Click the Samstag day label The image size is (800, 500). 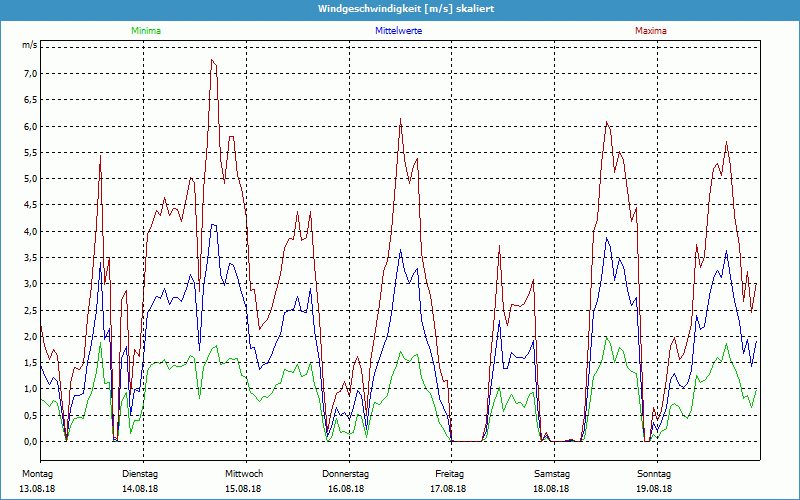click(552, 474)
